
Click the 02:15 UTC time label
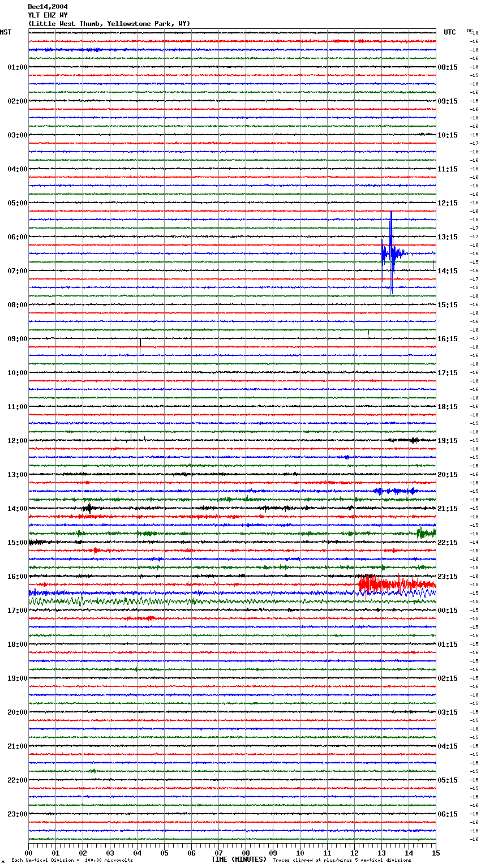point(448,678)
